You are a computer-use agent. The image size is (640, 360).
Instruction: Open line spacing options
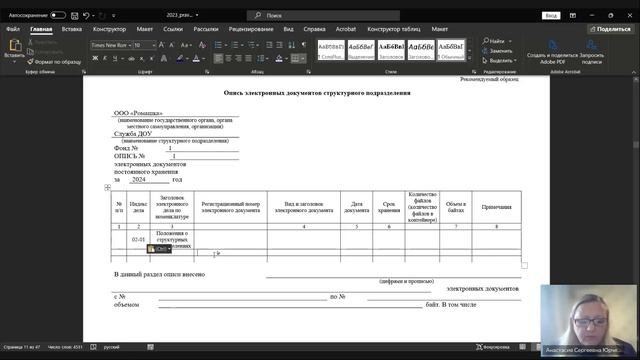261,58
